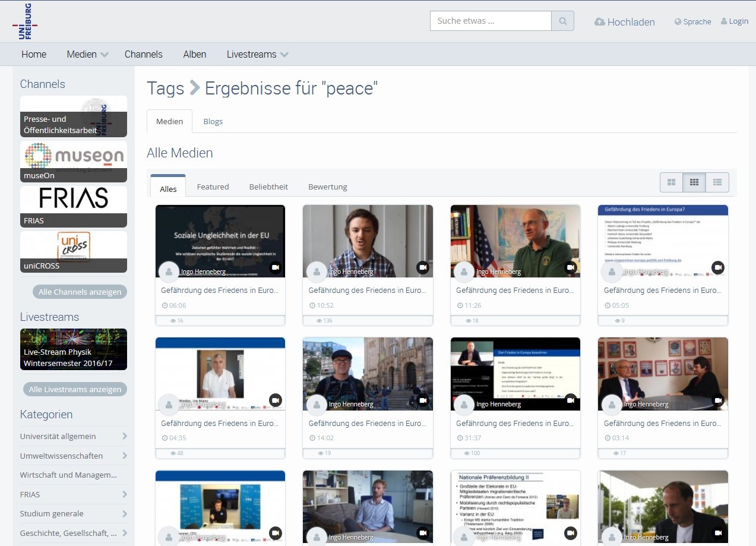
Task: Open the Livestreams dropdown menu
Action: [258, 54]
